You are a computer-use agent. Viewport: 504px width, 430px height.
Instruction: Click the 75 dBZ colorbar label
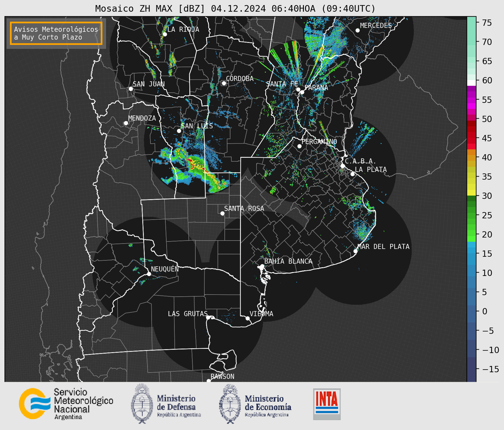tap(487, 23)
